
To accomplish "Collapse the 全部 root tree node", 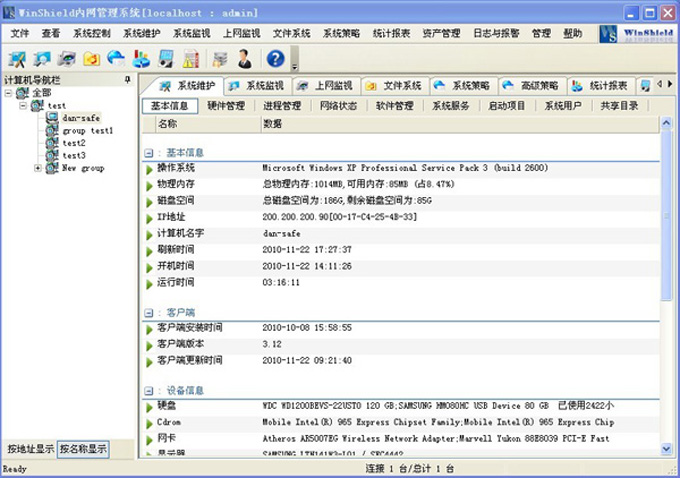I will (x=8, y=93).
